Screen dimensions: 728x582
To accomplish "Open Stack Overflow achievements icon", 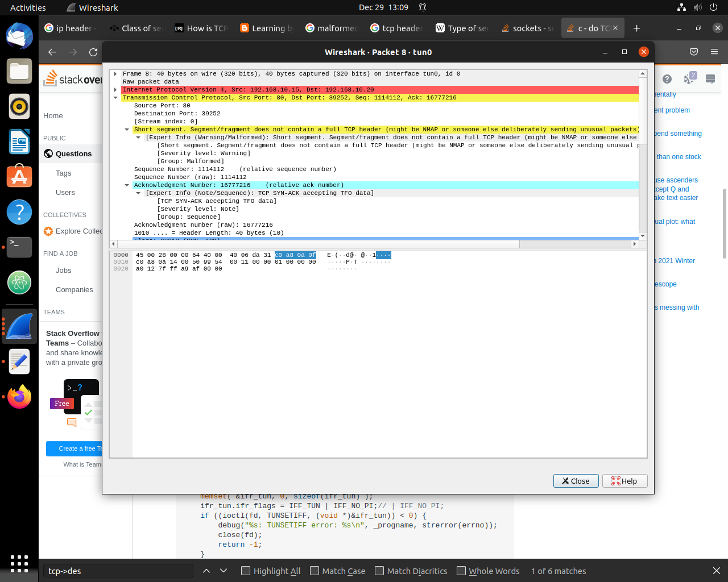I will click(689, 78).
